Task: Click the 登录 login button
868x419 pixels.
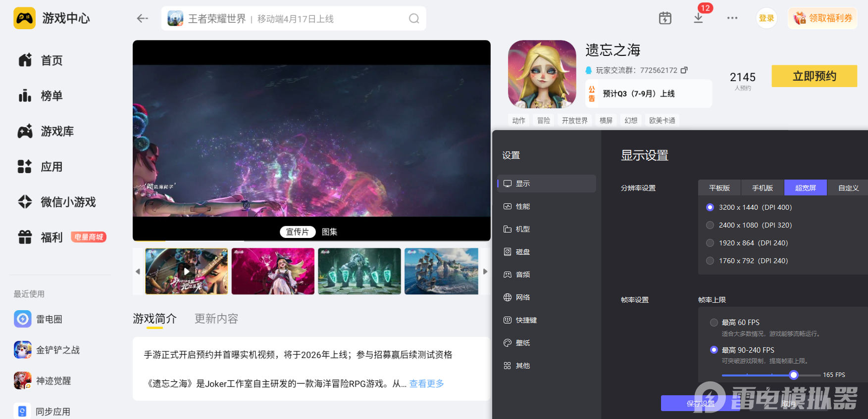Action: [x=766, y=18]
